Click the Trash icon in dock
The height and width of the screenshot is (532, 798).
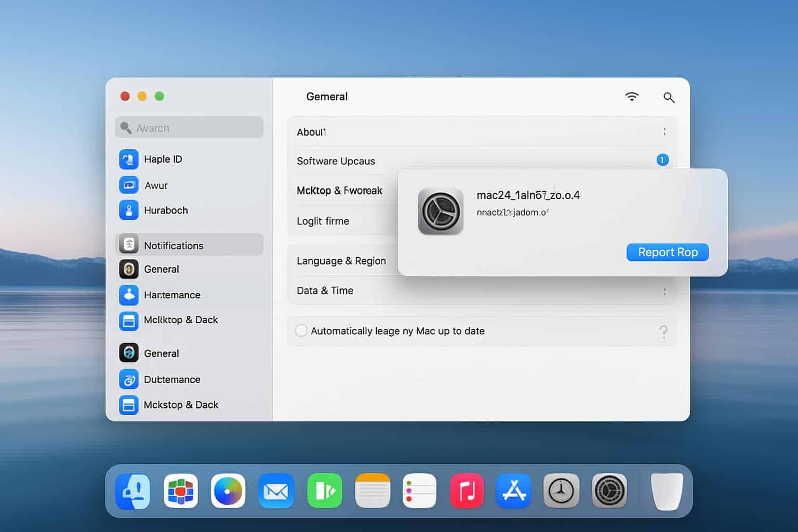[667, 491]
